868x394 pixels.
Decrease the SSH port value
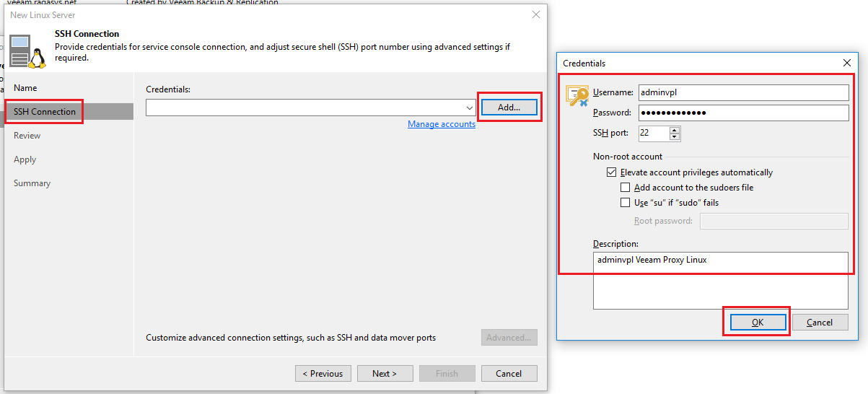[x=675, y=136]
